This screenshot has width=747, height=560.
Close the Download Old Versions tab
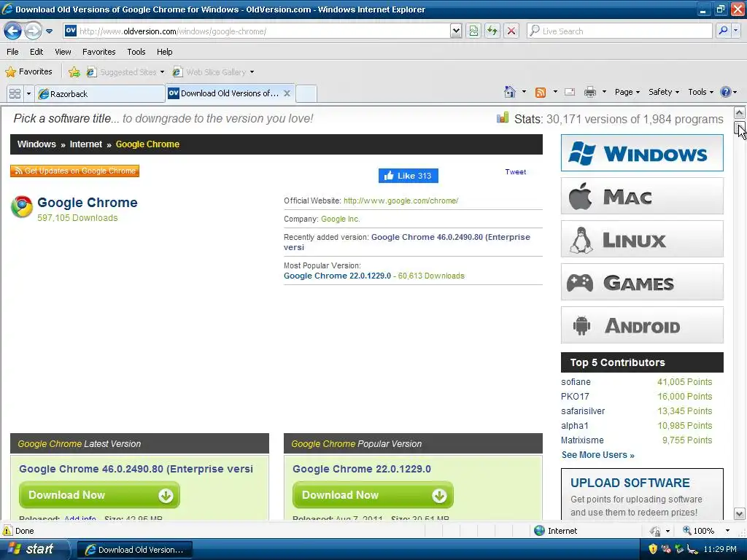click(x=287, y=93)
